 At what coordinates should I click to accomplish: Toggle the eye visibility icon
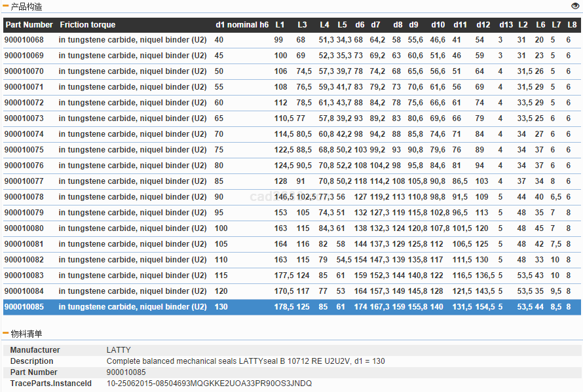click(x=575, y=6)
